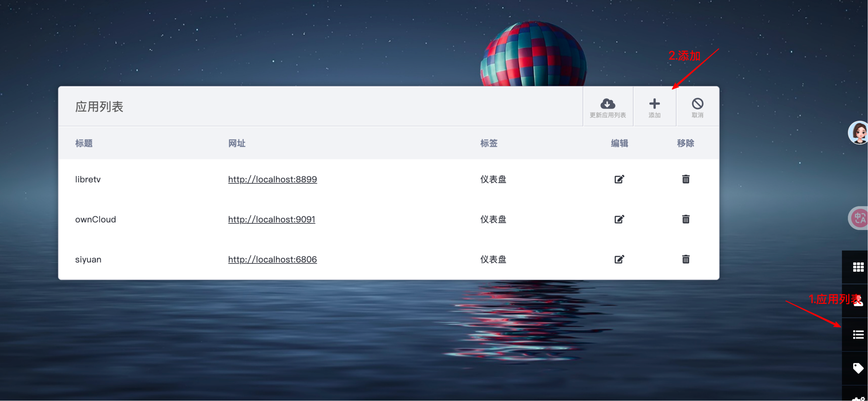Edit the siyuan application entry
Screen dimensions: 868x401
pos(619,259)
